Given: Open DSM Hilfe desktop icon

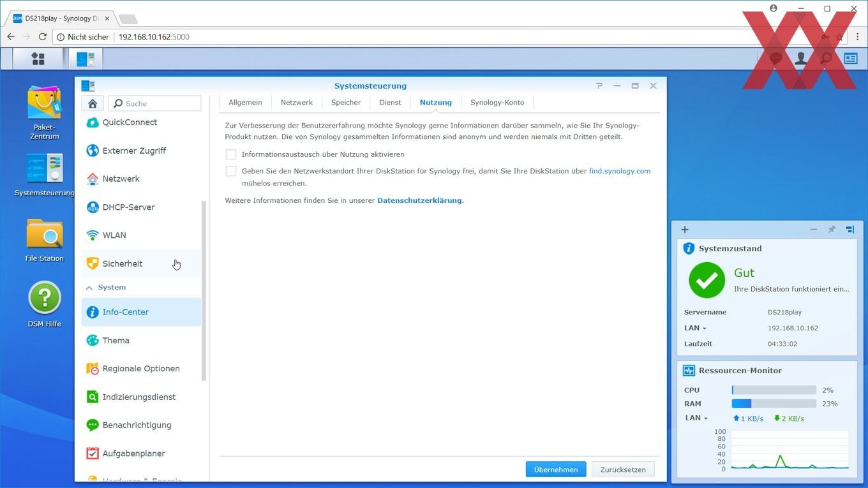Looking at the screenshot, I should pyautogui.click(x=45, y=305).
